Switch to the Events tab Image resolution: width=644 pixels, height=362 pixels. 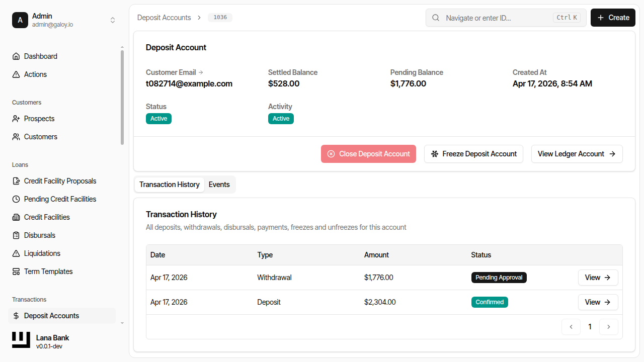pos(219,184)
